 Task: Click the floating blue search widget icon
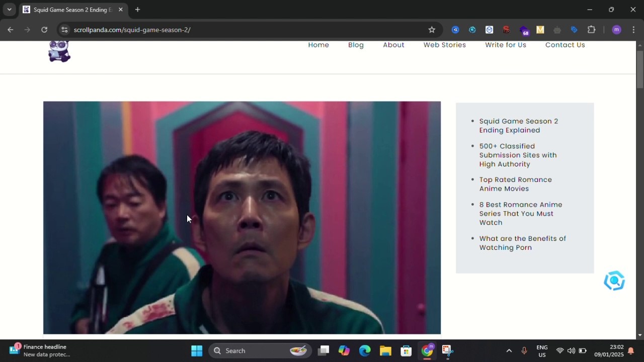614,281
